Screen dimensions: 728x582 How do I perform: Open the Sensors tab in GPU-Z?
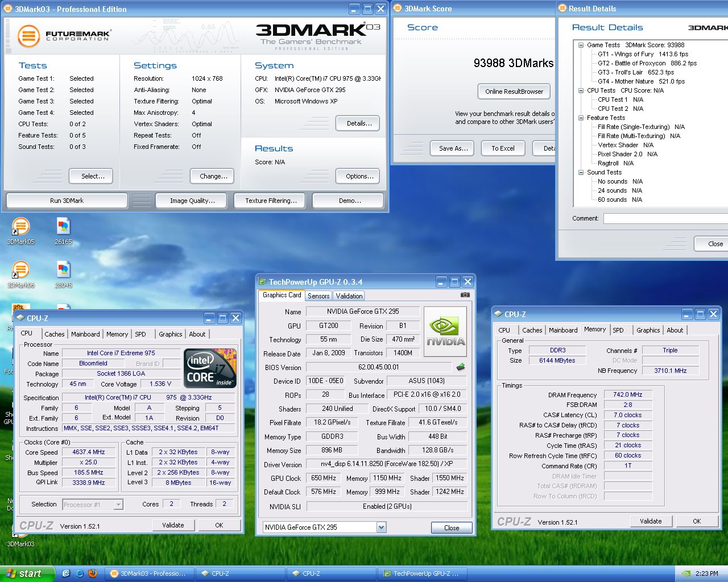pos(318,296)
